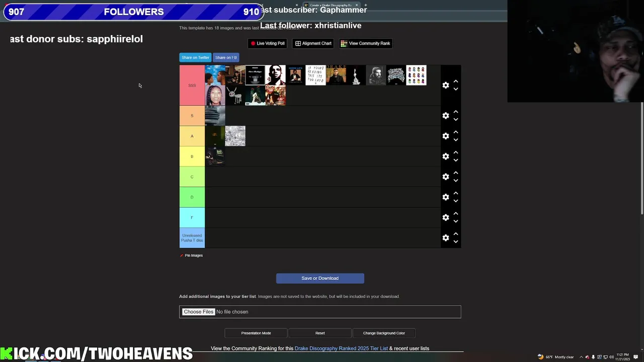Select the SSS tier label
The image size is (644, 362).
coord(192,85)
